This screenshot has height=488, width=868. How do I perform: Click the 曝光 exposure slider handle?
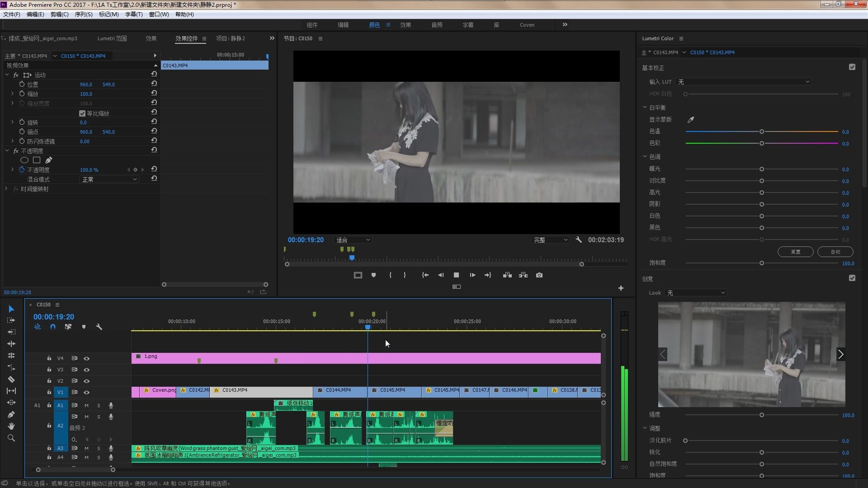click(762, 169)
